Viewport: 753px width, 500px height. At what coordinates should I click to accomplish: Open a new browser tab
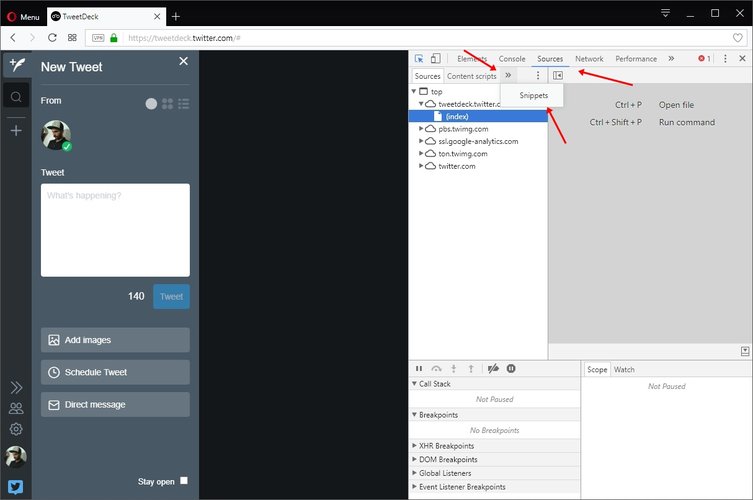click(x=176, y=17)
